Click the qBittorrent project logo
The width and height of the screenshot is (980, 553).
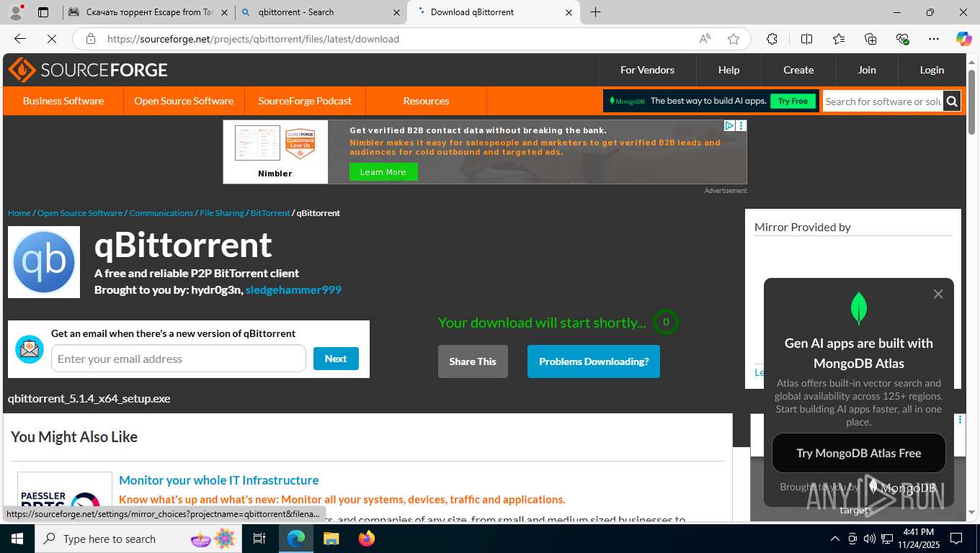click(44, 262)
